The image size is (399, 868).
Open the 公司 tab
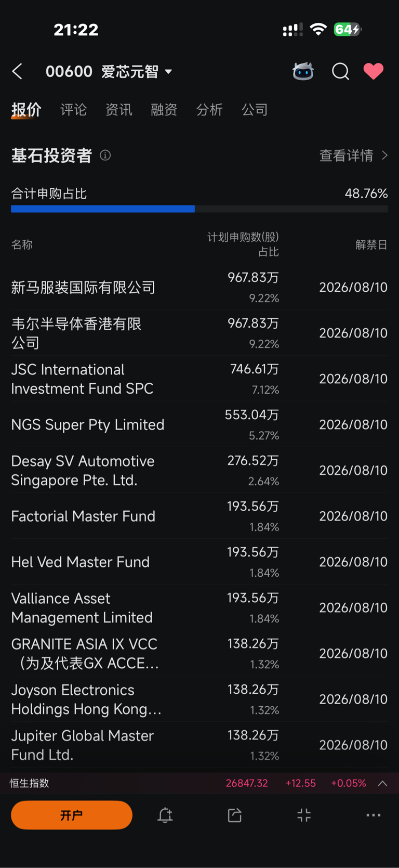tap(255, 110)
